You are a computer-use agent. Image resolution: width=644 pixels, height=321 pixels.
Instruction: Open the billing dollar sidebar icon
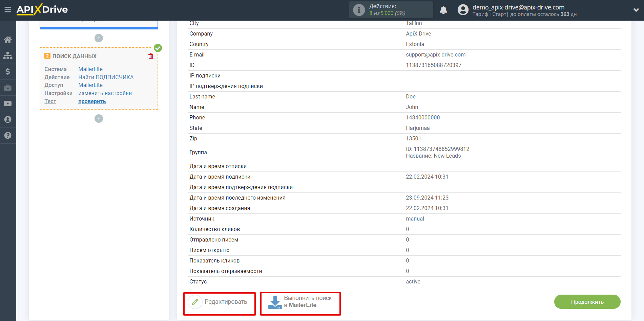click(8, 71)
